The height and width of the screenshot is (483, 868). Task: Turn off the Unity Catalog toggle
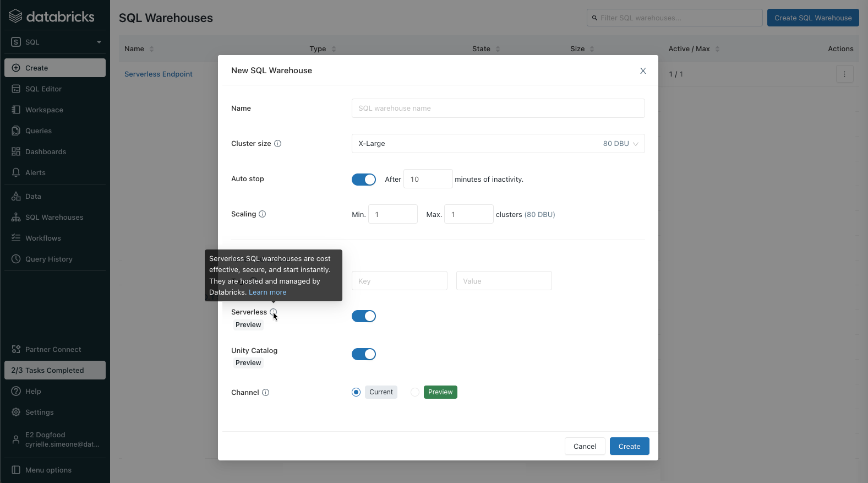point(364,354)
